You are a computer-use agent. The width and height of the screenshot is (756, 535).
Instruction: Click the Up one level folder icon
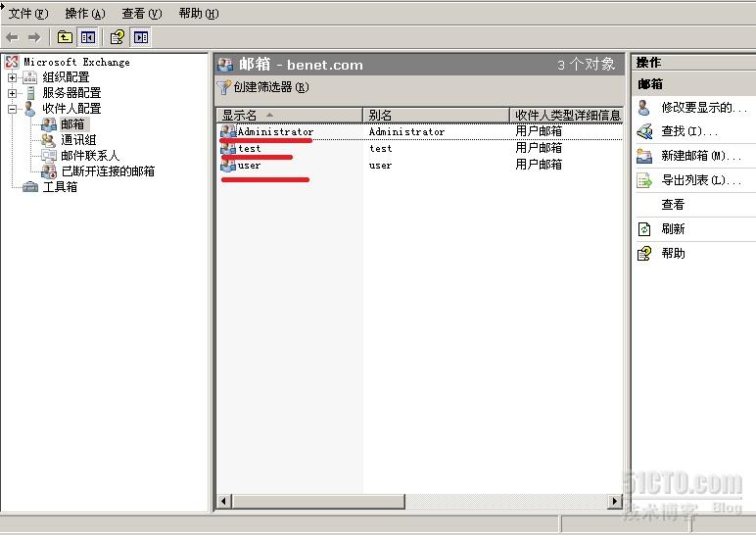click(65, 37)
